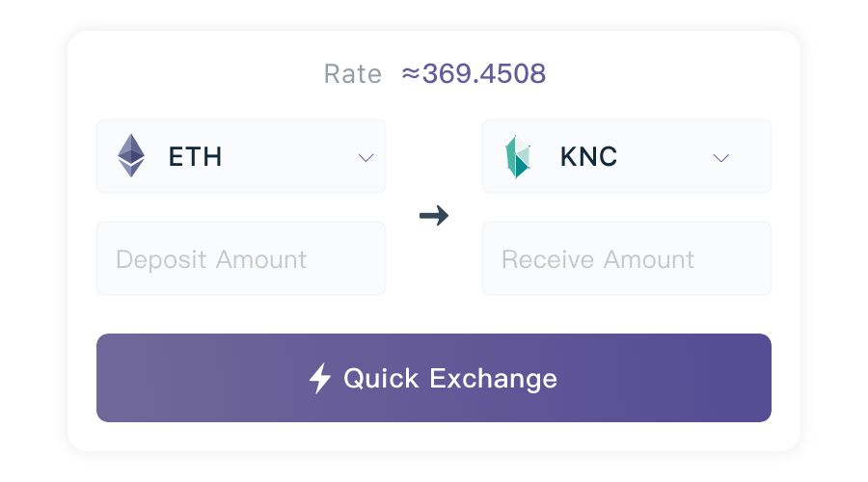This screenshot has width=868, height=482.
Task: Select the KNC currency name text
Action: pyautogui.click(x=588, y=157)
